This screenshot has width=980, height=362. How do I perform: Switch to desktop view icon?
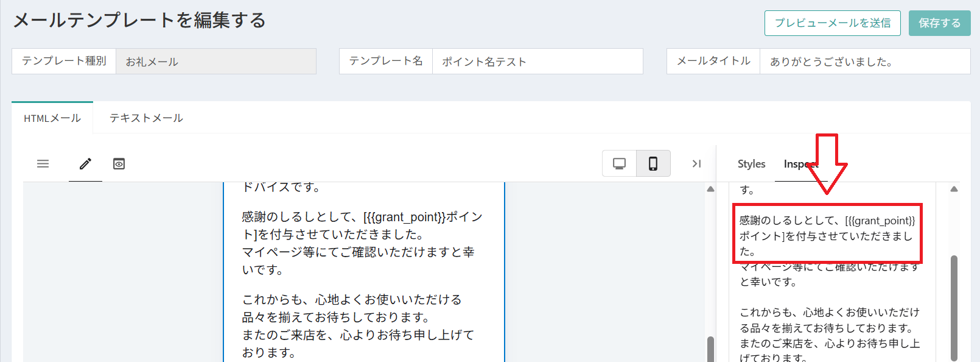pos(619,163)
